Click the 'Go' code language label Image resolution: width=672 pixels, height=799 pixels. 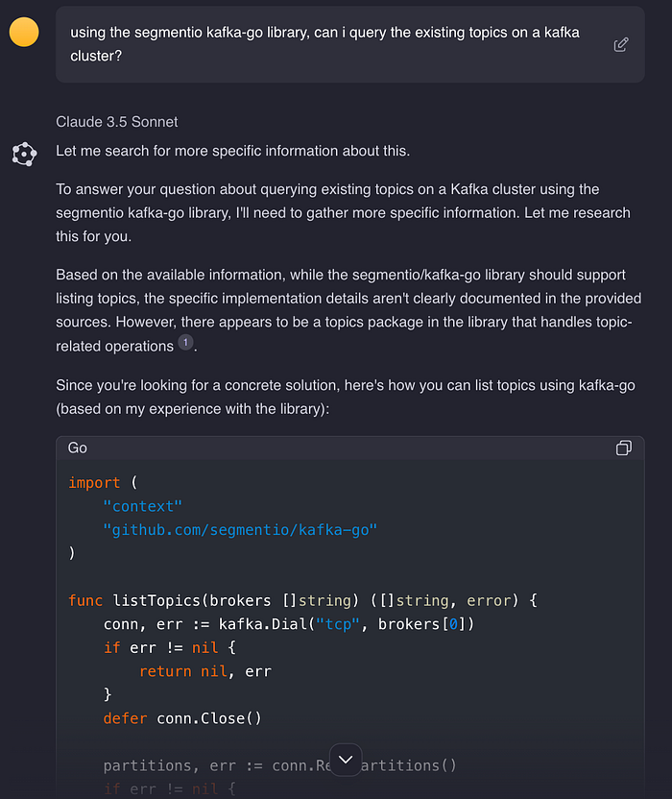point(78,448)
